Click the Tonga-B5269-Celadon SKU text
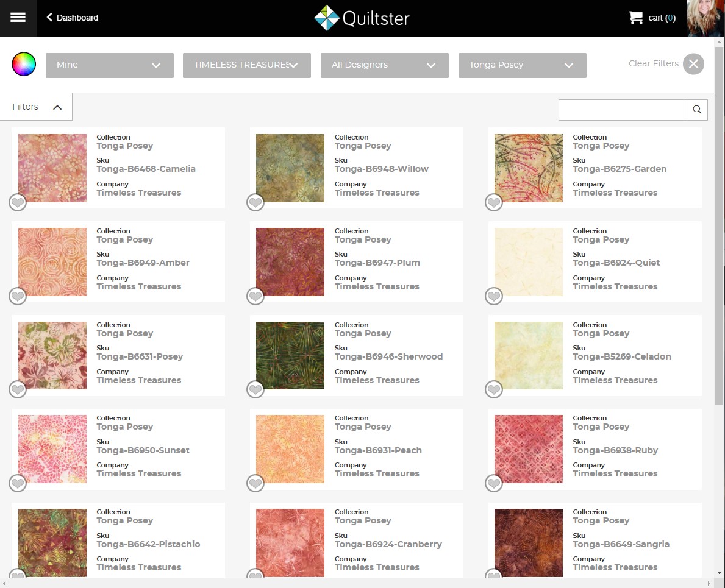Image resolution: width=725 pixels, height=588 pixels. [622, 356]
